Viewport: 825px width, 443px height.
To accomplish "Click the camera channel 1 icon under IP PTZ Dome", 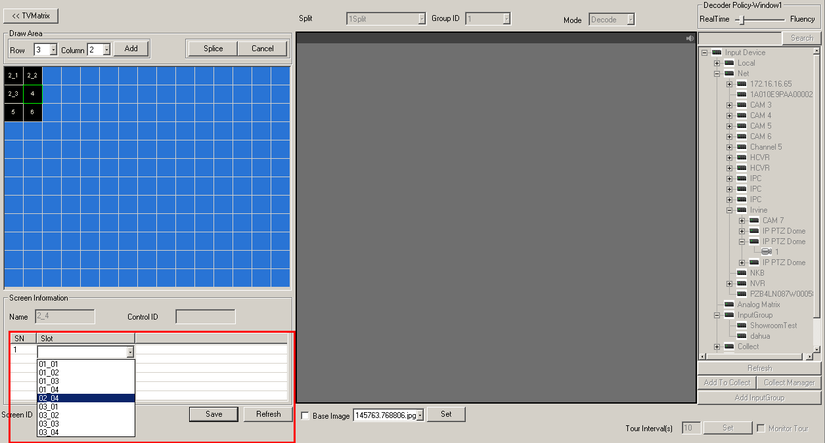I will tap(767, 252).
